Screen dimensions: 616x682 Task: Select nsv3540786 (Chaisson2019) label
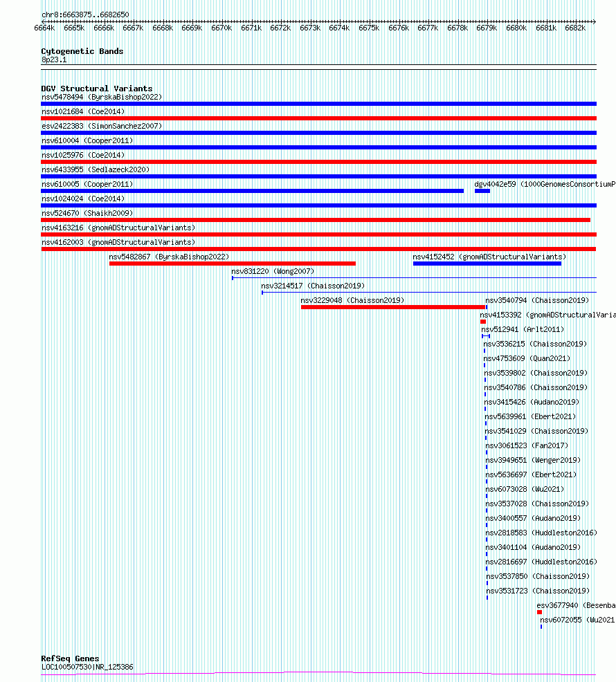[x=536, y=387]
